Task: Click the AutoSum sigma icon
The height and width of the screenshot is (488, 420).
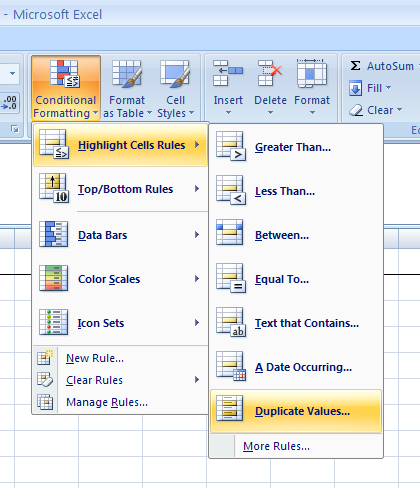Action: pos(355,65)
